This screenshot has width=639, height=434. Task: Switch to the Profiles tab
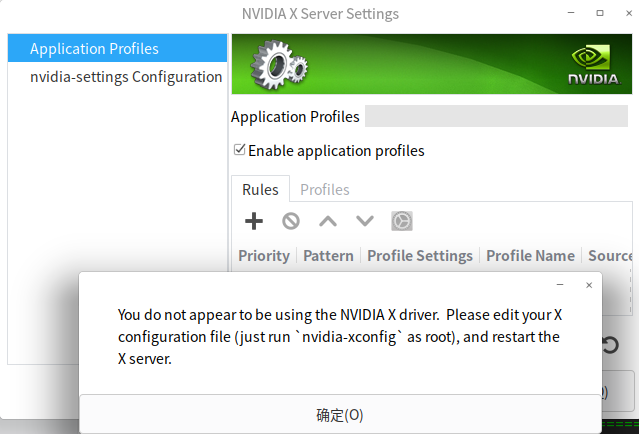[324, 189]
